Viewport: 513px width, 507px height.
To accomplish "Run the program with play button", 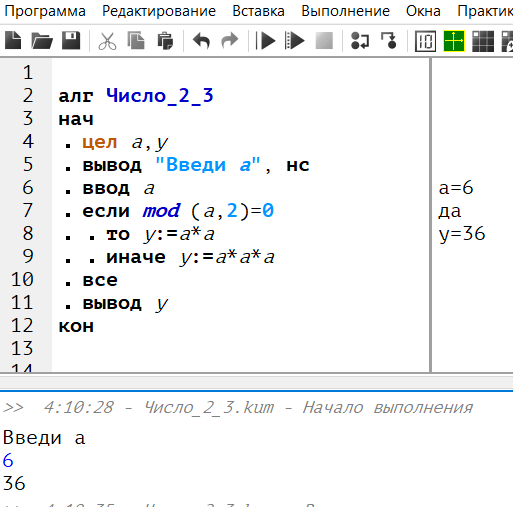I will pyautogui.click(x=265, y=41).
